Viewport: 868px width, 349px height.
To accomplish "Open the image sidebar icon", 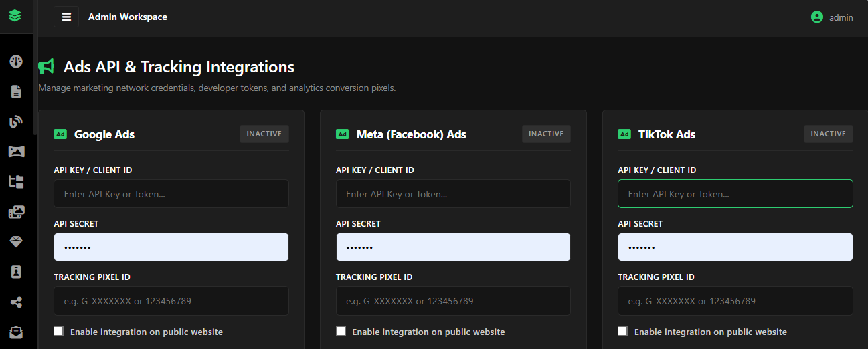I will [x=16, y=152].
